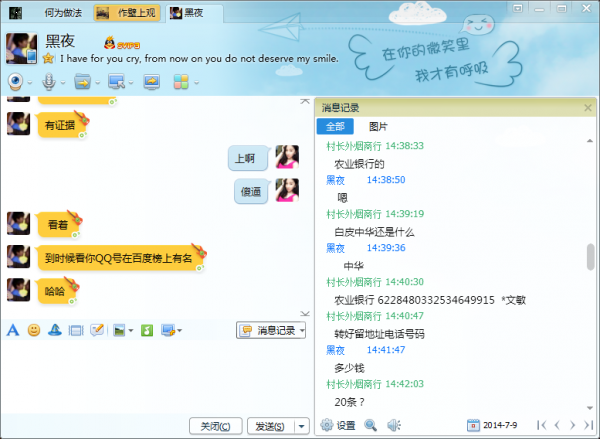This screenshot has width=600, height=439.
Task: Click the avatar beside the 有证据 message
Action: pyautogui.click(x=18, y=123)
